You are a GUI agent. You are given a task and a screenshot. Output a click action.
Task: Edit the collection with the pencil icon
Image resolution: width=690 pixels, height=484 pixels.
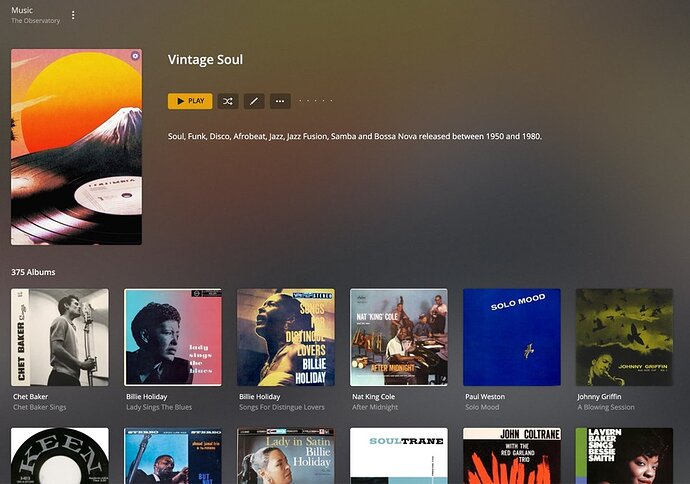tap(254, 101)
